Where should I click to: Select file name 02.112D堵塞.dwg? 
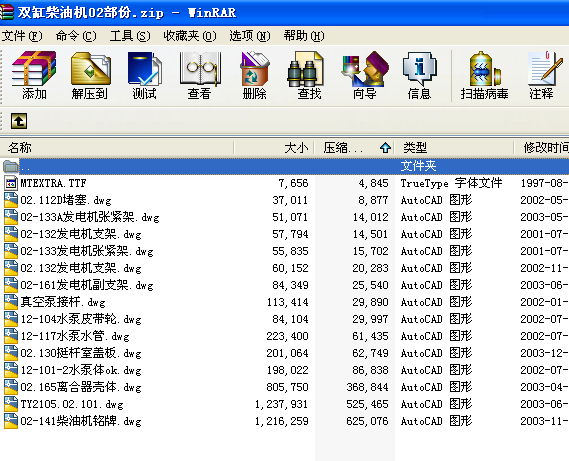pyautogui.click(x=66, y=200)
